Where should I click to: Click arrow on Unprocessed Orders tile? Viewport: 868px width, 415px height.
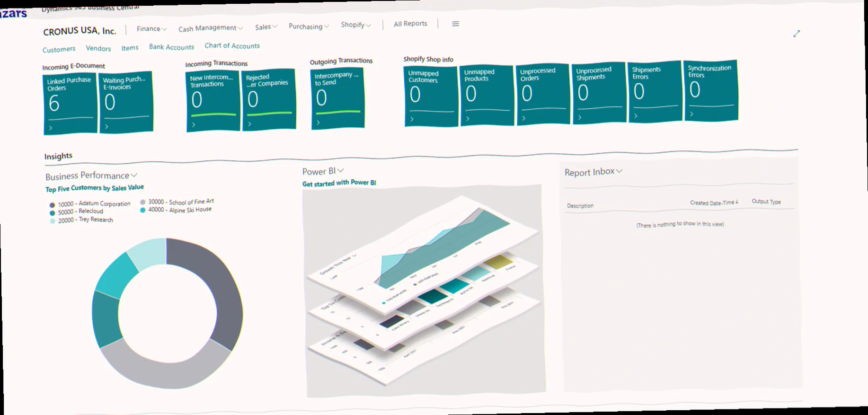(x=523, y=118)
